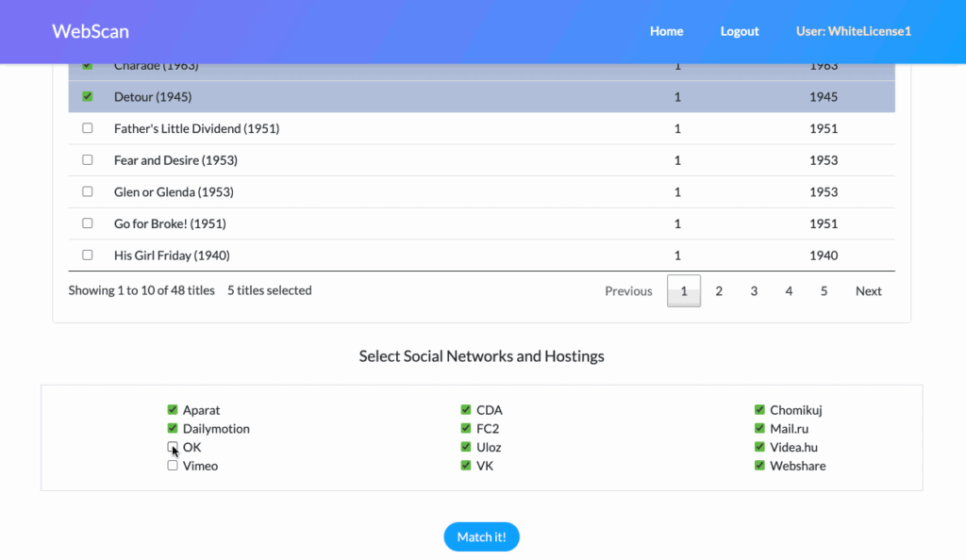Check Father's Little Dividend (1951) checkbox
966x560 pixels.
click(88, 128)
